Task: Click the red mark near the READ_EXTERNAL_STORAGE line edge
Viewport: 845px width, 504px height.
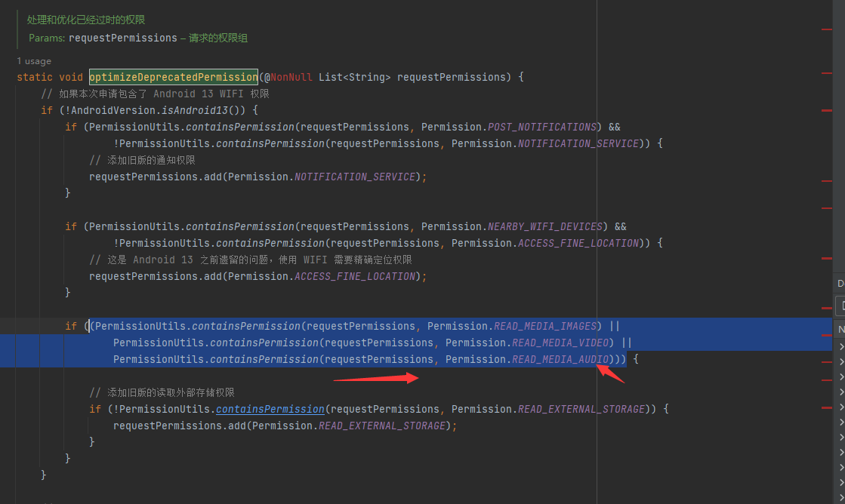Action: [828, 408]
